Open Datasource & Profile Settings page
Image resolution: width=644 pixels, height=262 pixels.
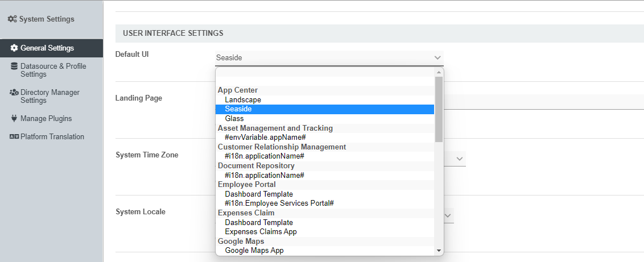pos(53,70)
